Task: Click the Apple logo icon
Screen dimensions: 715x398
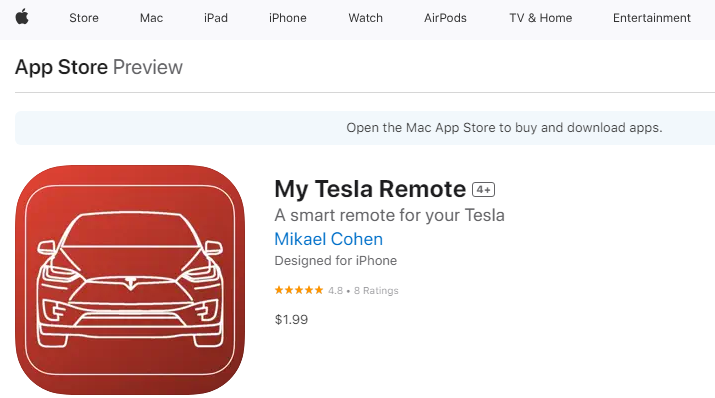Action: click(x=22, y=17)
